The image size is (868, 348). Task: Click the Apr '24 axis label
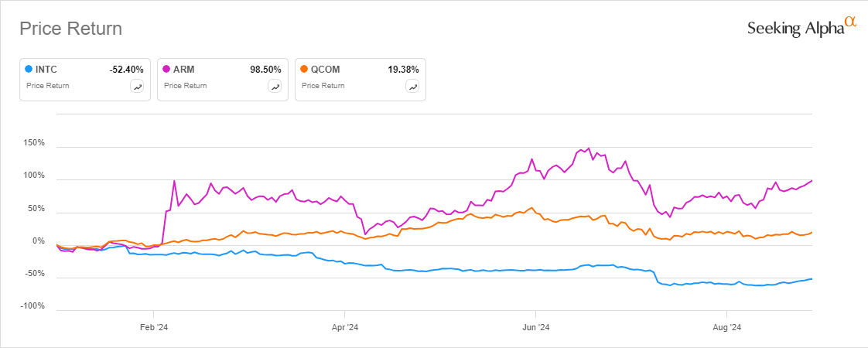pos(343,328)
